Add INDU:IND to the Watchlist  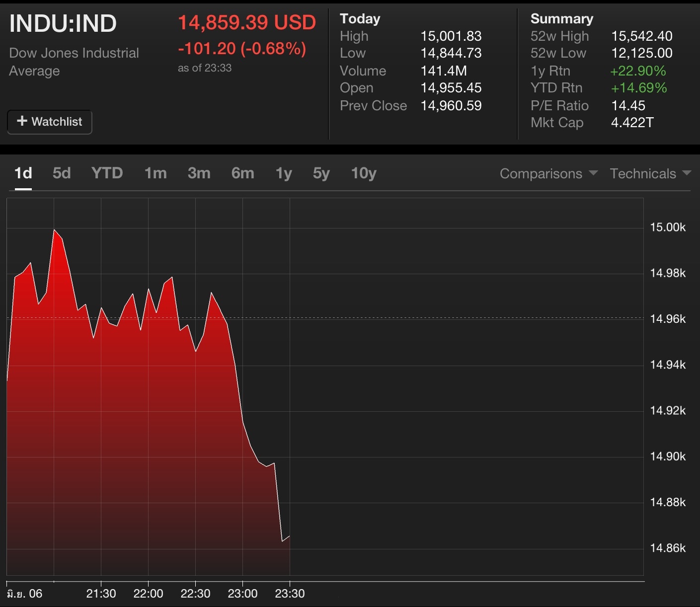(50, 122)
